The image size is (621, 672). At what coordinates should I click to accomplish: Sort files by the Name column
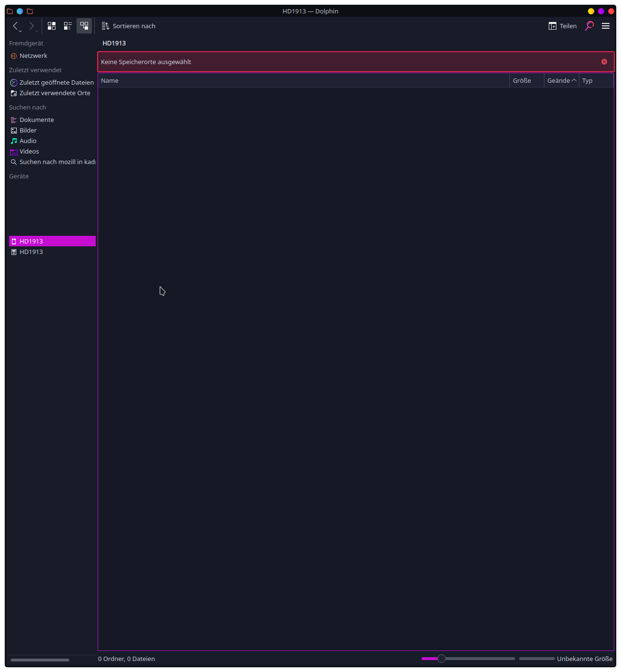[110, 80]
